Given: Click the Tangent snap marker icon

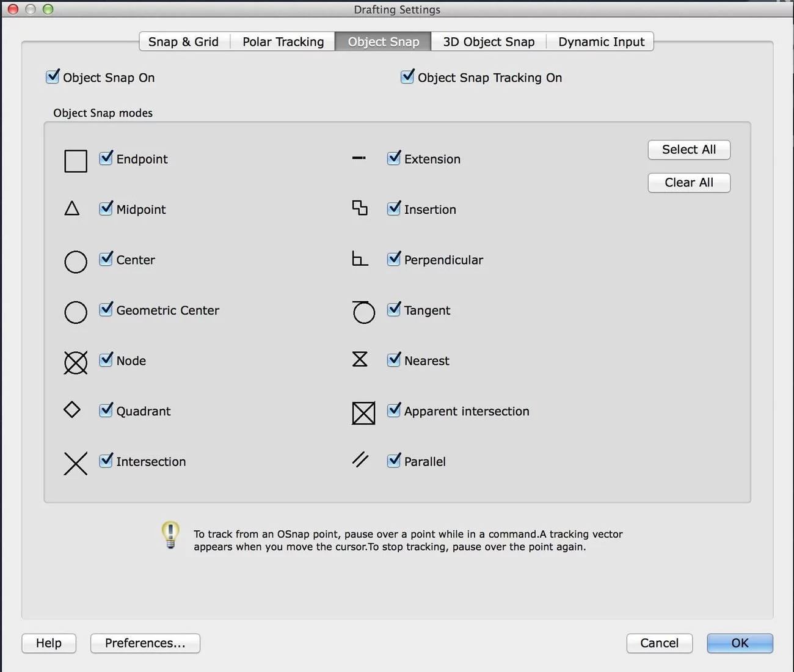Looking at the screenshot, I should click(x=363, y=312).
